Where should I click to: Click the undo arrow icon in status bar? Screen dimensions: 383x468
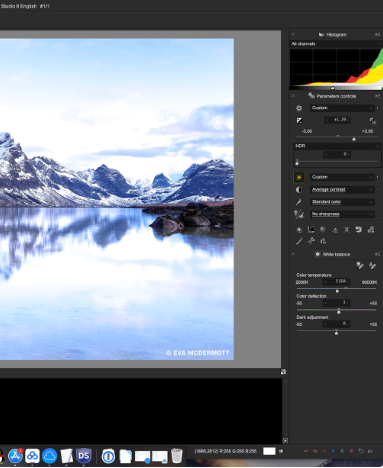361,451
